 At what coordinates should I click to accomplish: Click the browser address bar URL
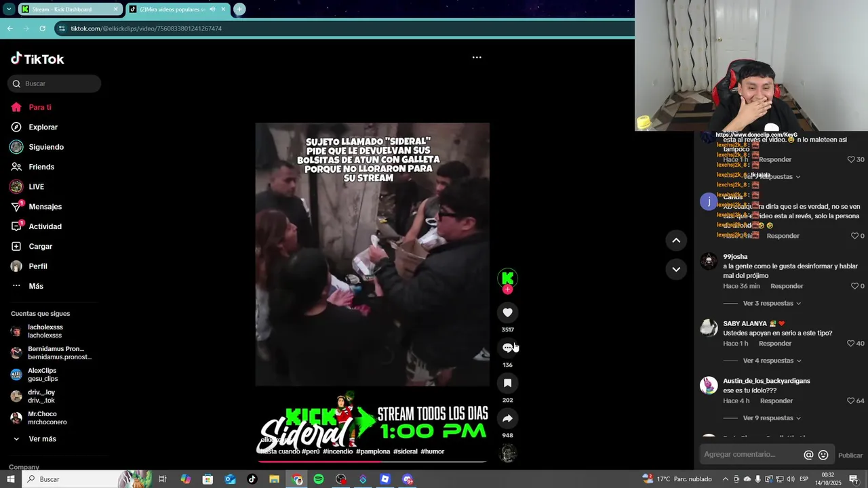click(146, 28)
